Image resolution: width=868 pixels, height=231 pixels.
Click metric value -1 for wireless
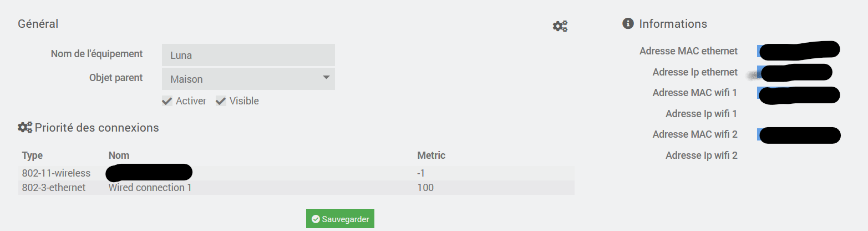pos(421,173)
